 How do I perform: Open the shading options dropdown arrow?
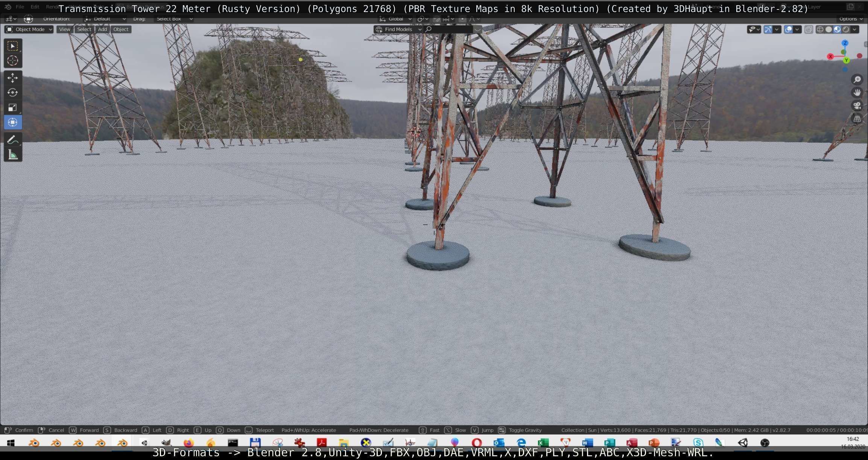[x=855, y=29]
